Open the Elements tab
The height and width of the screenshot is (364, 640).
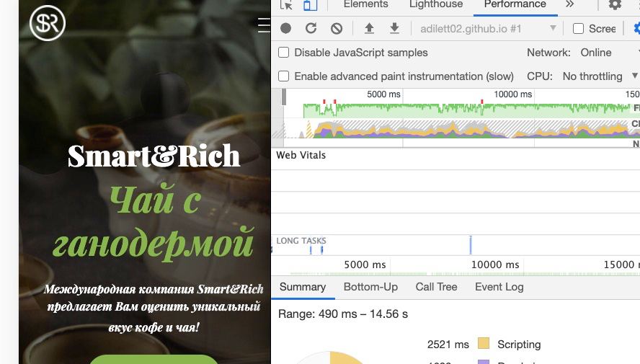click(x=365, y=4)
